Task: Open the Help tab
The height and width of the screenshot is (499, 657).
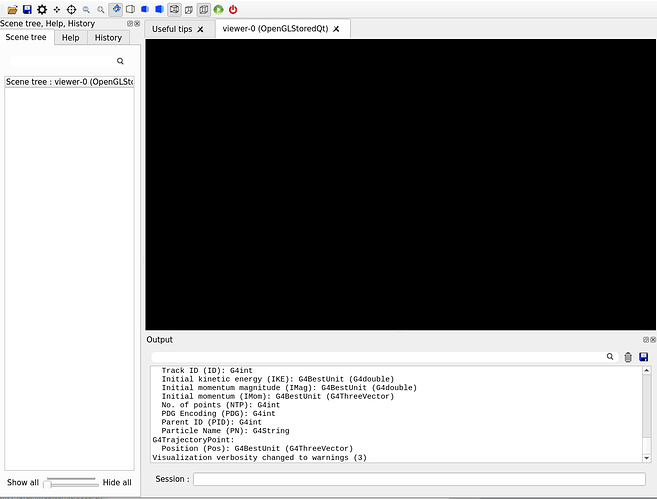Action: (70, 38)
